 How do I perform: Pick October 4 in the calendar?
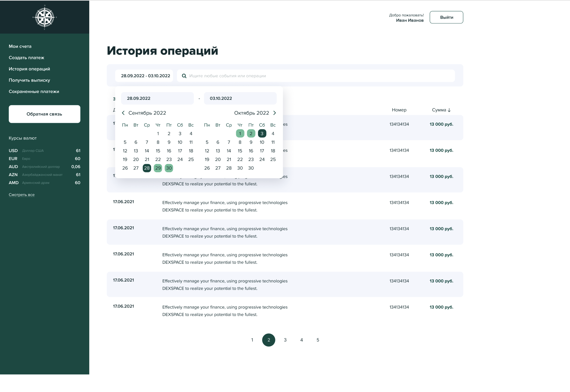pyautogui.click(x=273, y=133)
